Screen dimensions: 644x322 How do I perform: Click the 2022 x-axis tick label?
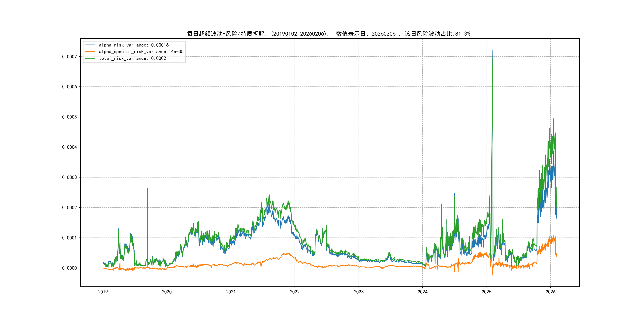point(295,292)
